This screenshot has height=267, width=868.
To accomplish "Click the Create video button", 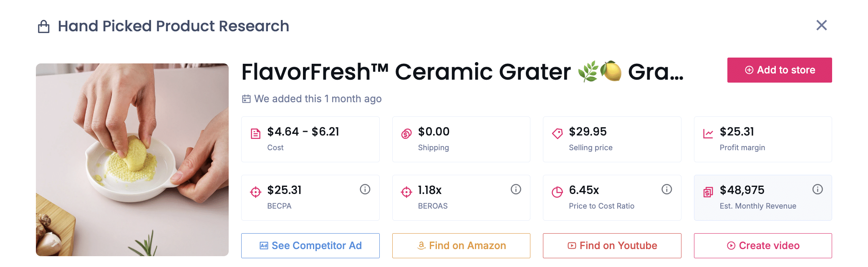I will tap(762, 246).
